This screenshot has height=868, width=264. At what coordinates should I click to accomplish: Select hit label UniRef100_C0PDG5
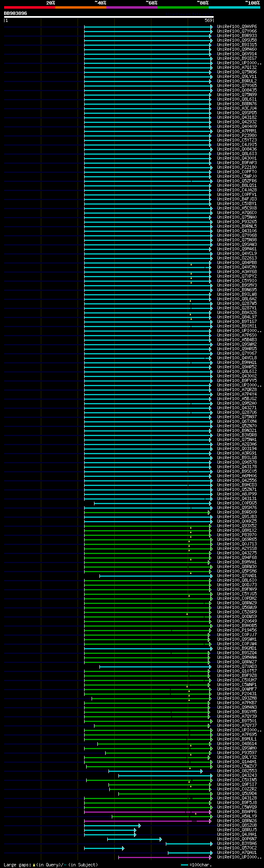(x=237, y=503)
